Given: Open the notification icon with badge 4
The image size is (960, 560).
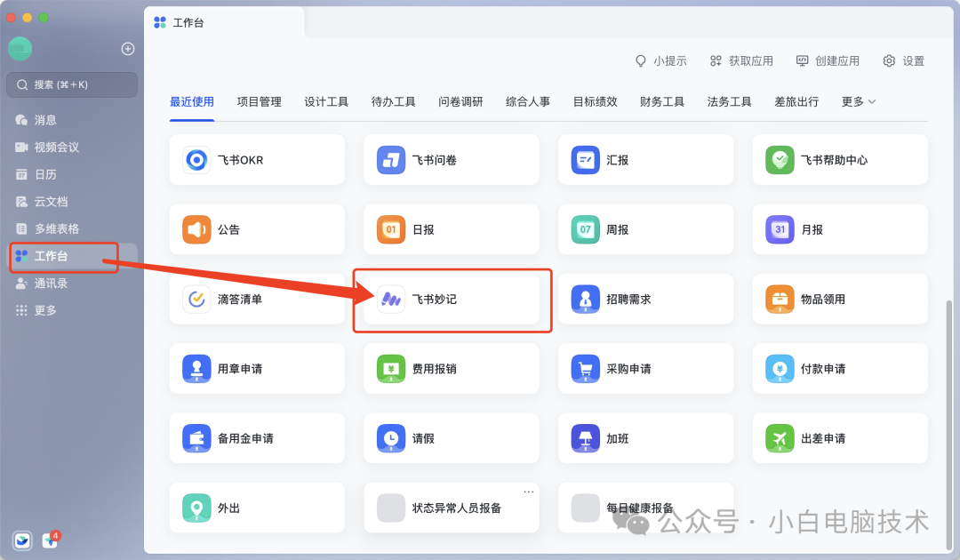Looking at the screenshot, I should coord(50,540).
